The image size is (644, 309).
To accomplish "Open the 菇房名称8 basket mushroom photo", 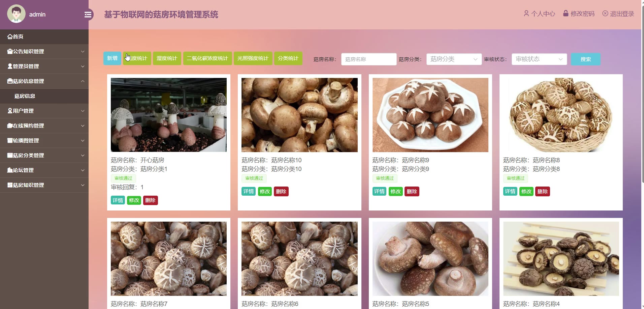I will (561, 115).
